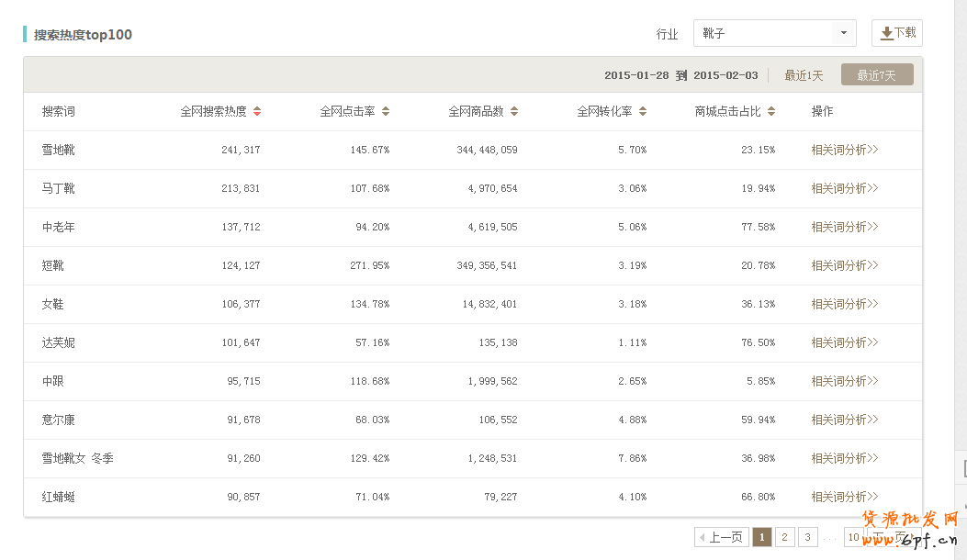The width and height of the screenshot is (967, 560).
Task: Open 相关词分析 for 短靴
Action: [x=844, y=265]
